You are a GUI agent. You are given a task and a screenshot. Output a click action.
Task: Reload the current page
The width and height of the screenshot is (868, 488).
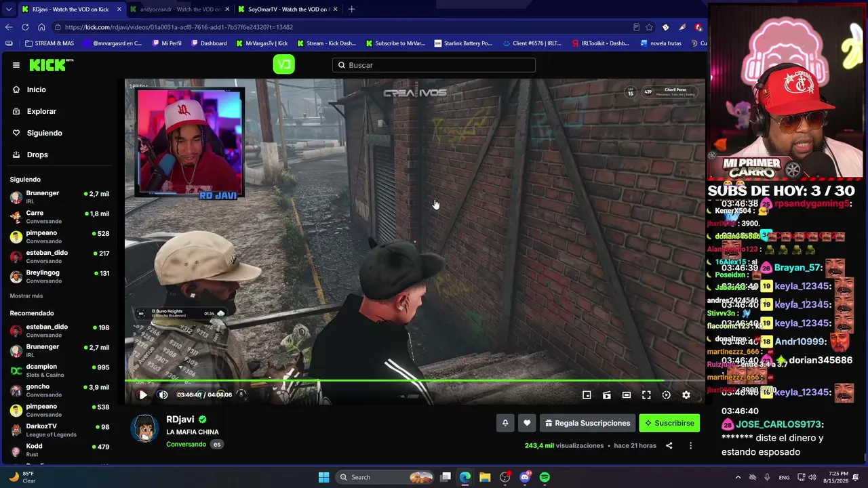coord(25,27)
